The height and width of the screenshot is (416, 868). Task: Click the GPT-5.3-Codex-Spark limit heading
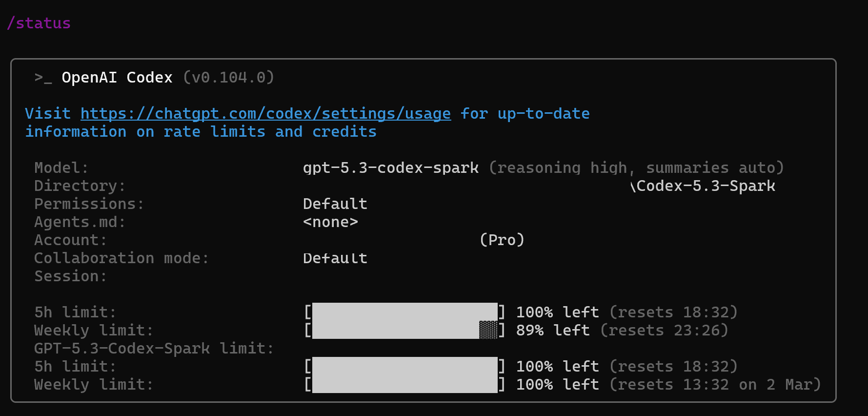pyautogui.click(x=154, y=349)
